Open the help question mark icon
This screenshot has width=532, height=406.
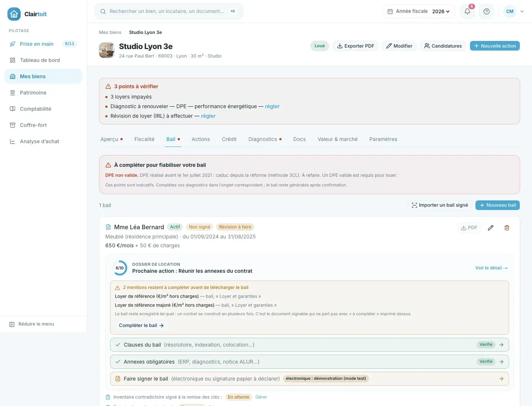(x=487, y=11)
